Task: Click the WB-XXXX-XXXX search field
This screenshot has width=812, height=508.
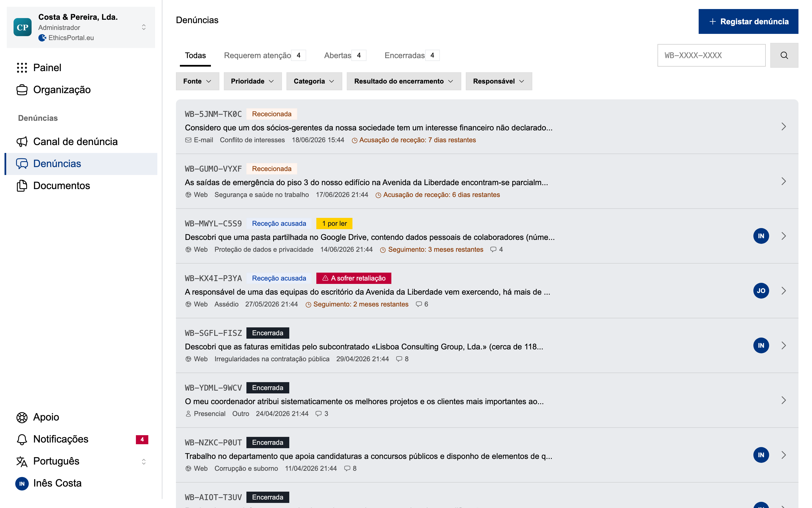Action: pos(711,55)
